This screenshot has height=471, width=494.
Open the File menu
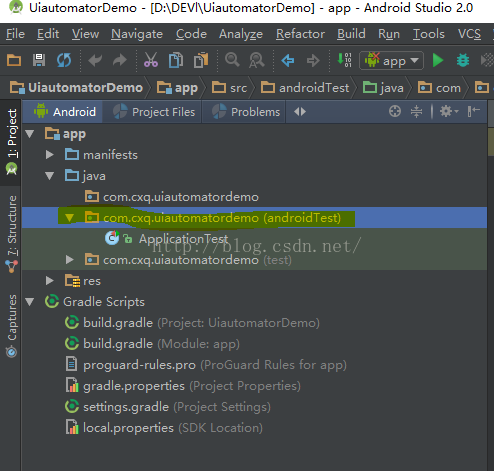[15, 34]
